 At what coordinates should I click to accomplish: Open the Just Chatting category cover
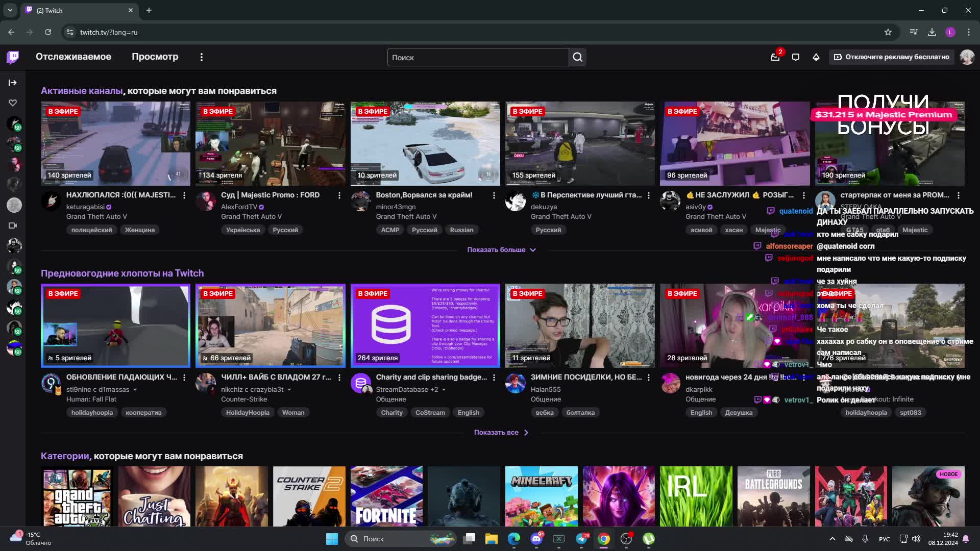coord(154,496)
